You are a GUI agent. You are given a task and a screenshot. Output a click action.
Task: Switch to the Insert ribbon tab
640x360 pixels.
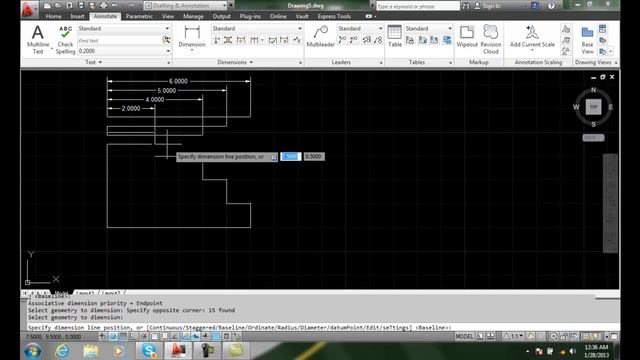pyautogui.click(x=77, y=16)
